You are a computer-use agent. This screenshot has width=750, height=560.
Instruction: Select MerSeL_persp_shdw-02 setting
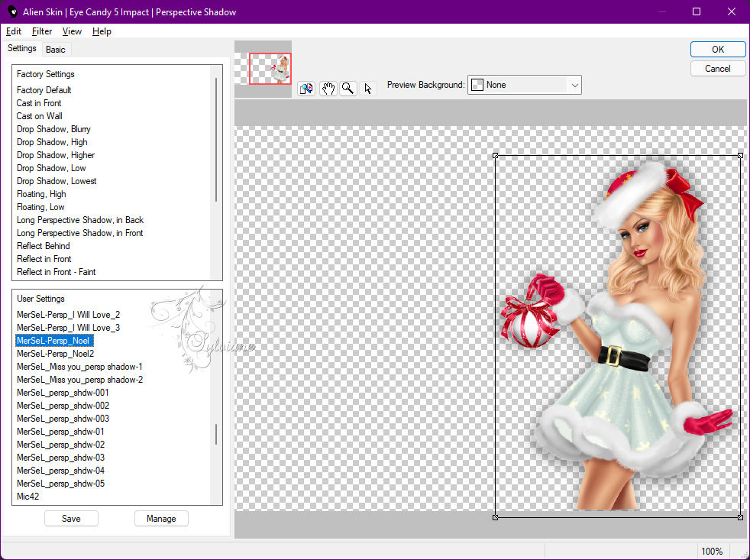[61, 444]
